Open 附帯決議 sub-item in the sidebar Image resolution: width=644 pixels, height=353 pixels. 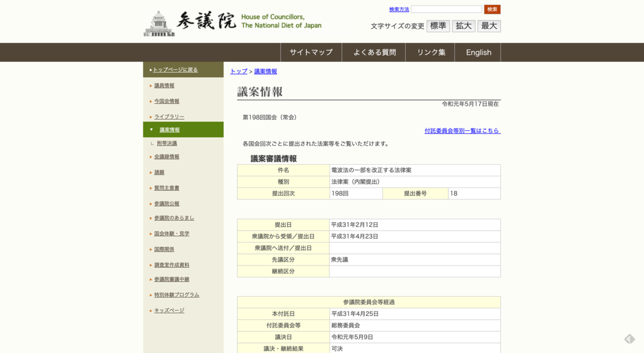[167, 143]
